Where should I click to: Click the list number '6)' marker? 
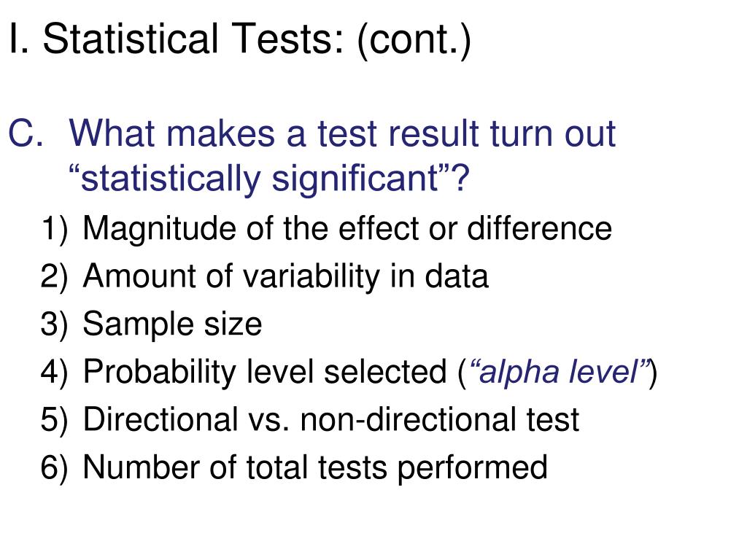tap(55, 467)
